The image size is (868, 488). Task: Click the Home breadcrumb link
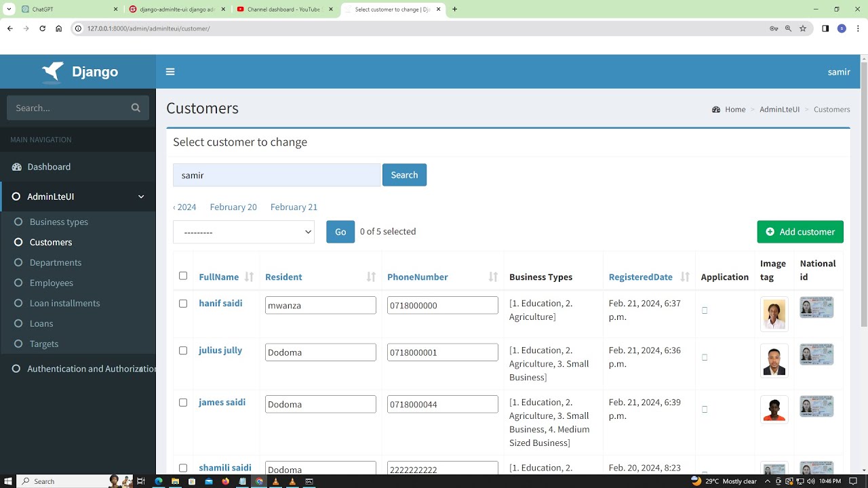coord(735,109)
